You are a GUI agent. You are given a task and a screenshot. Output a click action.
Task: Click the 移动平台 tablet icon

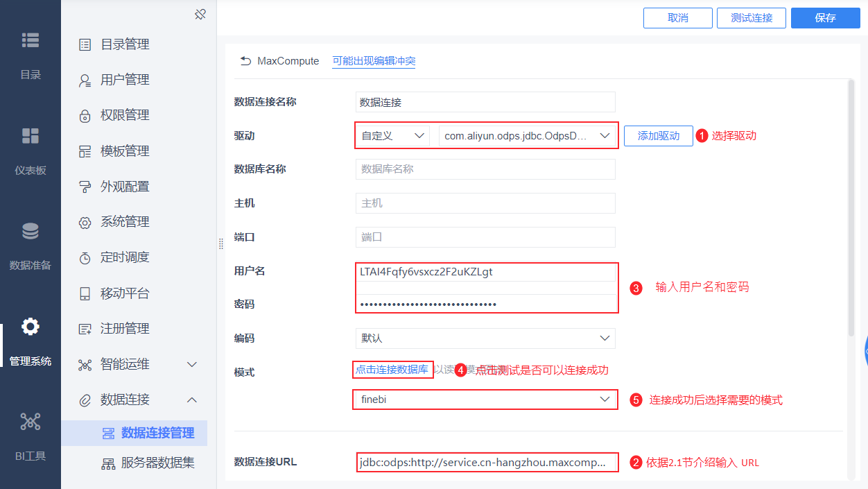tap(85, 293)
